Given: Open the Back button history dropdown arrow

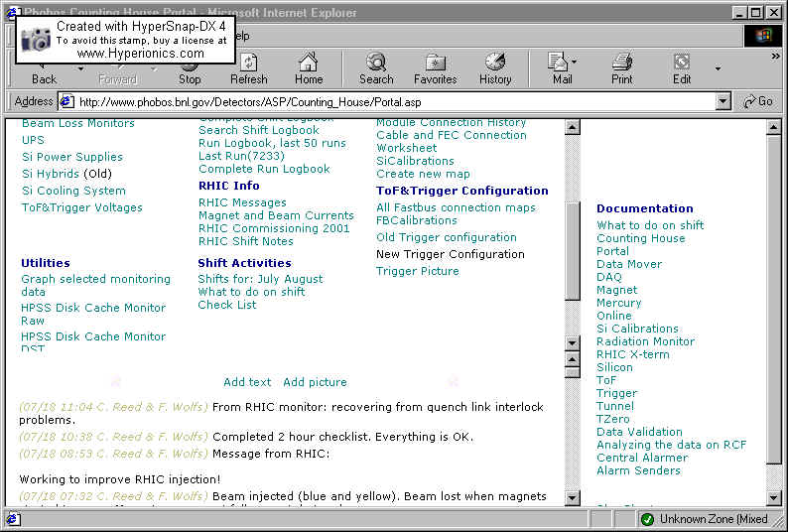Looking at the screenshot, I should pos(80,68).
